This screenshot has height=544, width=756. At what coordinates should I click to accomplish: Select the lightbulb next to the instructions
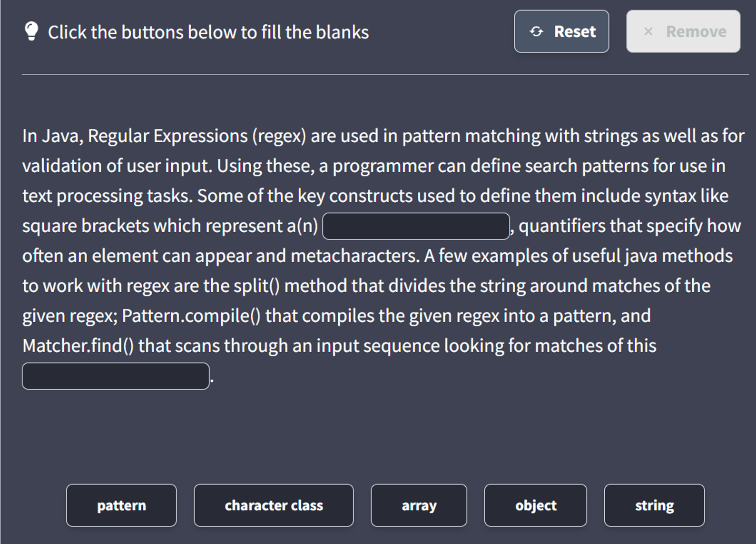click(x=31, y=31)
